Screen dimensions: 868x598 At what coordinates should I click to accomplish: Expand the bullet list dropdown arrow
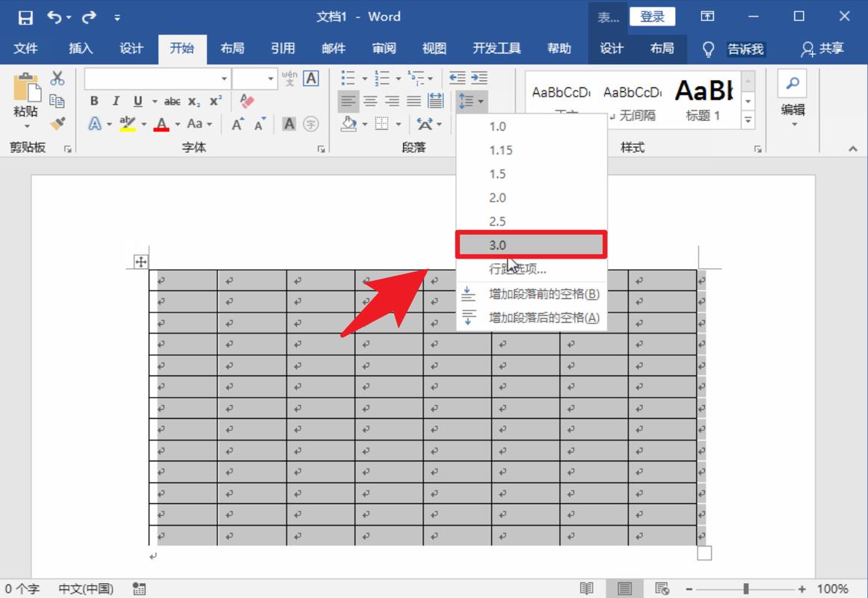364,78
